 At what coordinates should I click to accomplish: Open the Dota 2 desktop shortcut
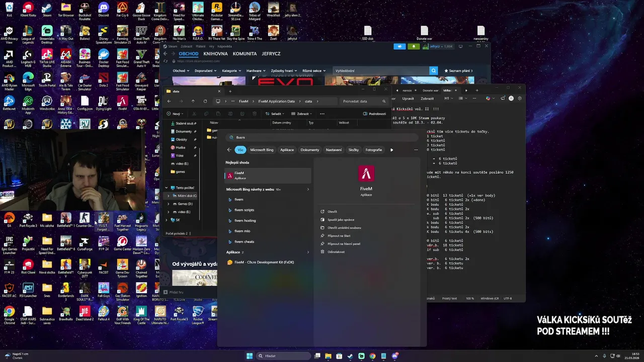pos(104,80)
